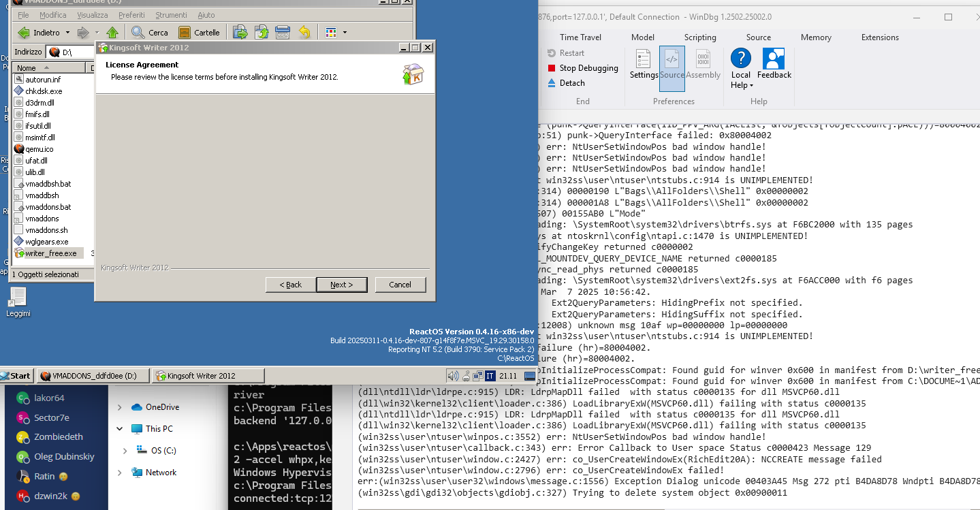Select msimtf.dll file
This screenshot has width=980, height=510.
(35, 137)
